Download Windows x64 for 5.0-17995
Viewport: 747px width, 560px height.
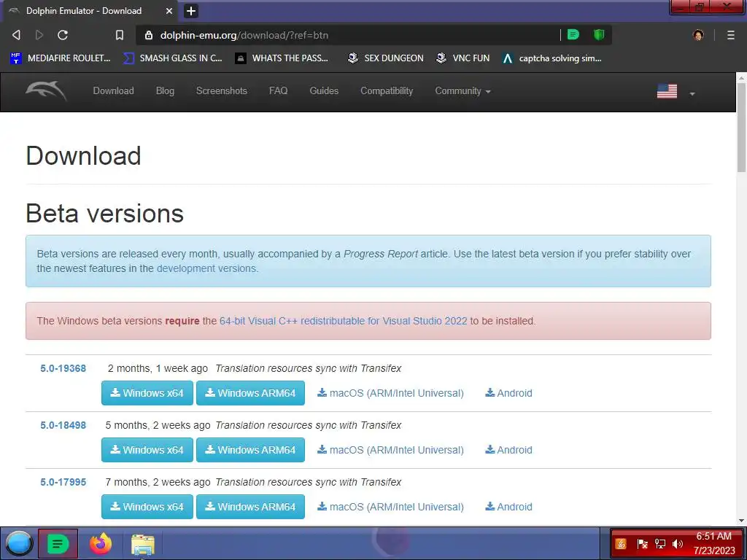[x=147, y=507]
